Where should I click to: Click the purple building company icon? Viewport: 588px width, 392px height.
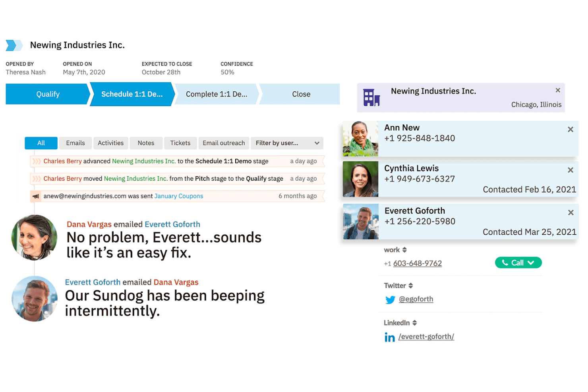[371, 97]
